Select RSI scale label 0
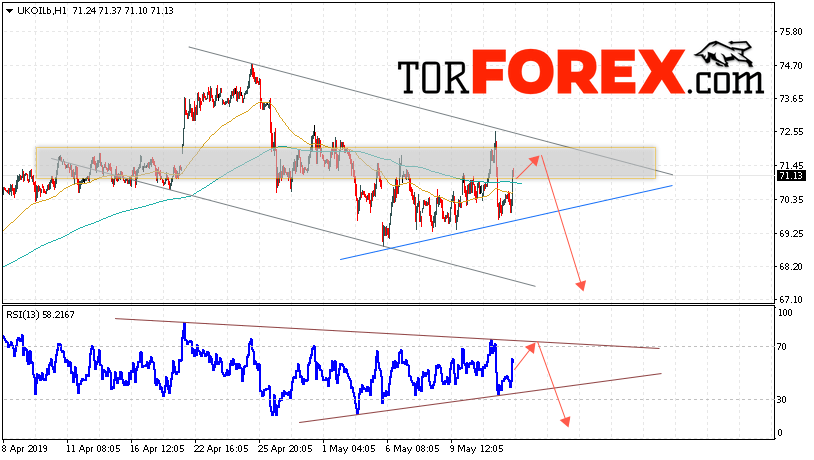814x460 pixels. (780, 433)
